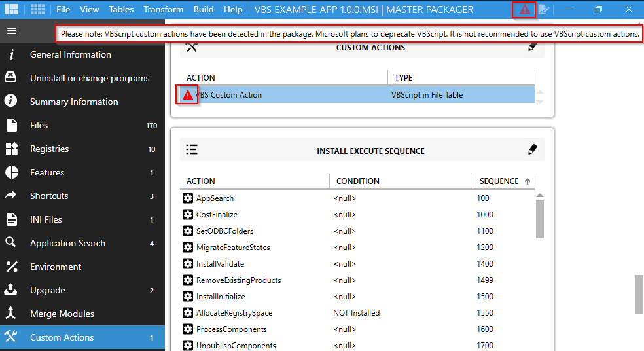
Task: Click the main page vertical scrollbar thumb
Action: click(639, 294)
